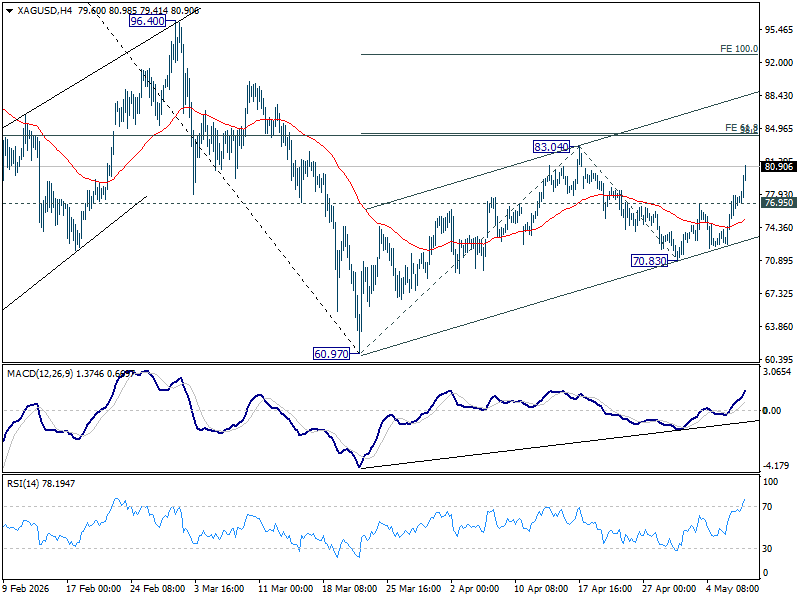The width and height of the screenshot is (800, 600).
Task: Click the 9 Feb 2026 date label
Action: tap(26, 588)
